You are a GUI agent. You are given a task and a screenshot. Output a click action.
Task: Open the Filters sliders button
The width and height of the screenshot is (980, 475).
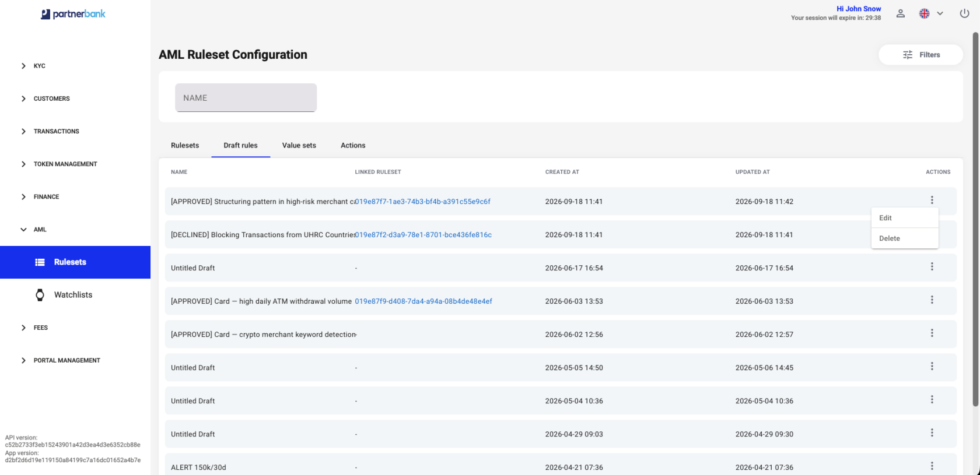pos(921,55)
